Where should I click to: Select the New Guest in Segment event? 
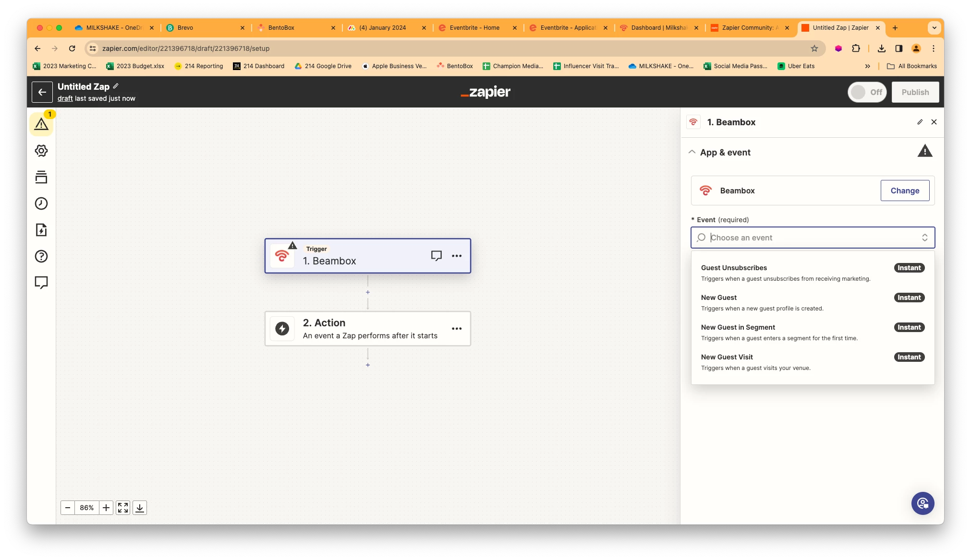(738, 327)
